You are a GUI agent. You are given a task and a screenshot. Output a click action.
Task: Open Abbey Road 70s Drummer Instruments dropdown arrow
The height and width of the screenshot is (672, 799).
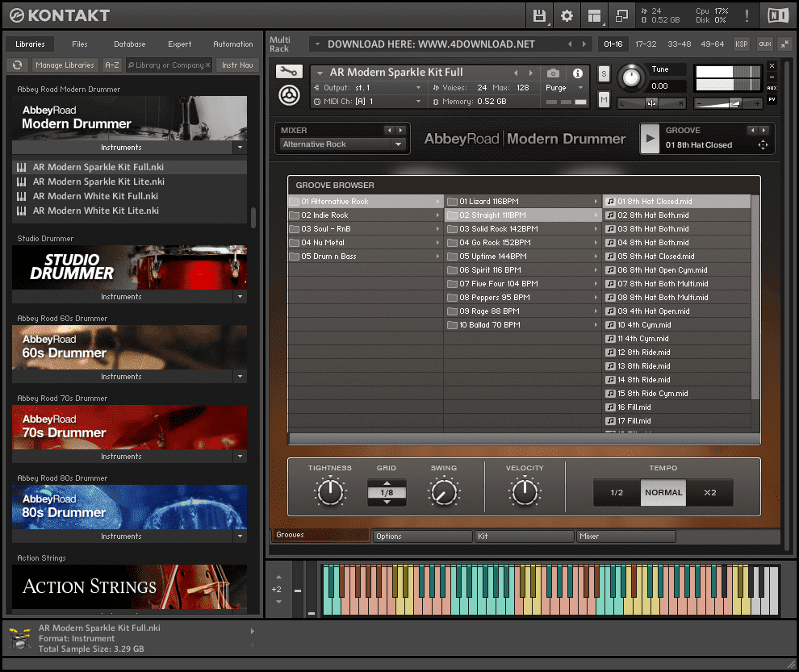pos(240,457)
